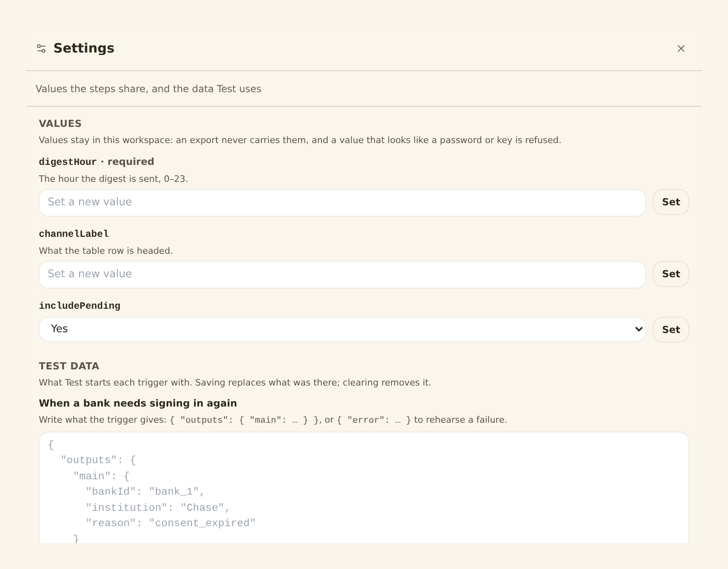Click 'What the table row is headed.' text

106,251
